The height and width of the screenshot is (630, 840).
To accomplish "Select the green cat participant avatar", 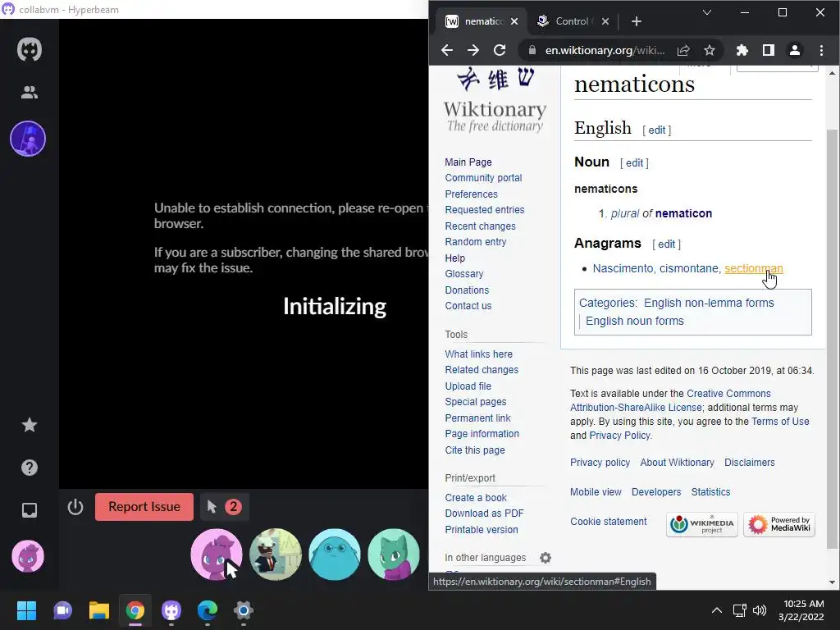I will [394, 555].
